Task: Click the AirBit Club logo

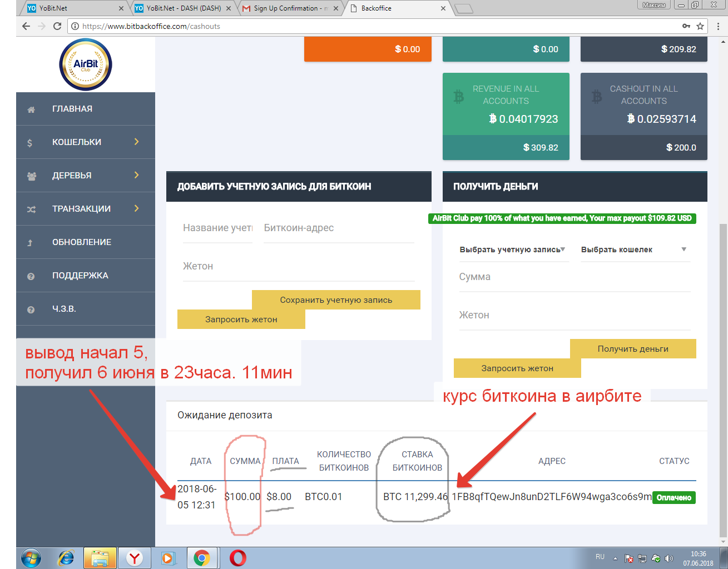Action: pos(86,64)
